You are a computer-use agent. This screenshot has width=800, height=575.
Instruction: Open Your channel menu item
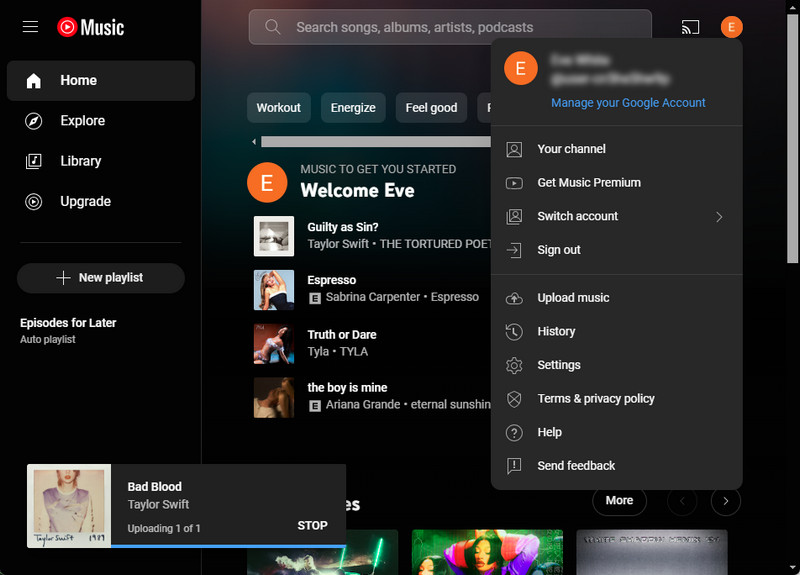616,149
